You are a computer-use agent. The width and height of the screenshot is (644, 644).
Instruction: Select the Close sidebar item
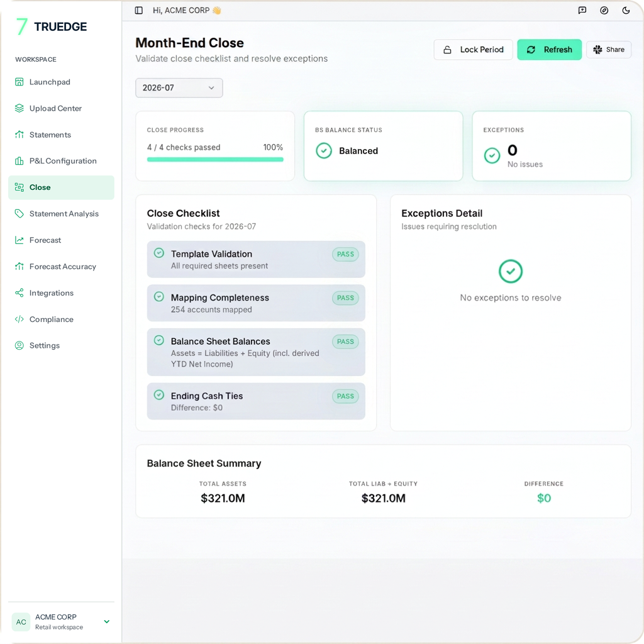tap(61, 187)
